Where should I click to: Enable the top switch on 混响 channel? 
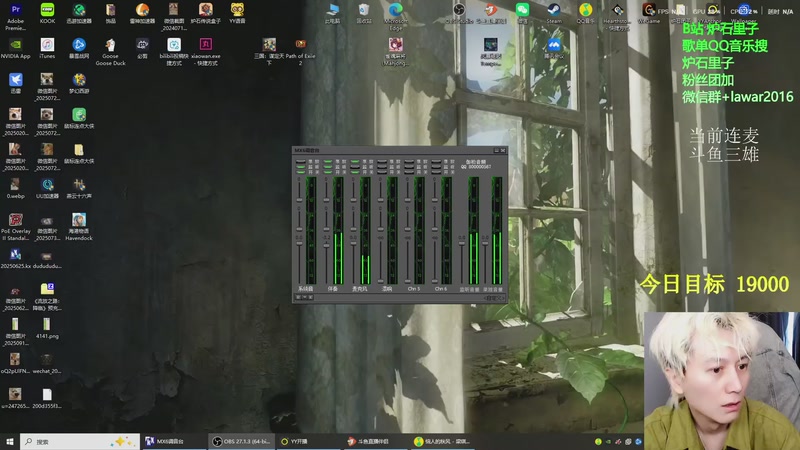pyautogui.click(x=382, y=162)
